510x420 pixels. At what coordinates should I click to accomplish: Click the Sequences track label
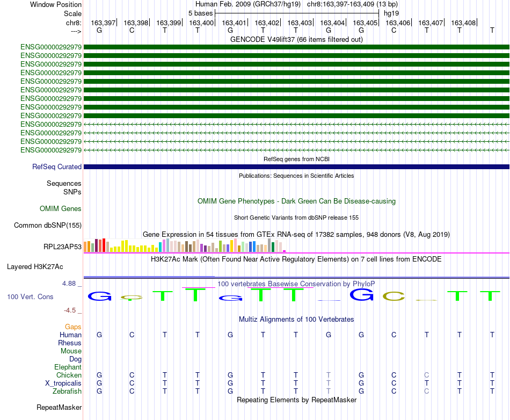coord(64,183)
